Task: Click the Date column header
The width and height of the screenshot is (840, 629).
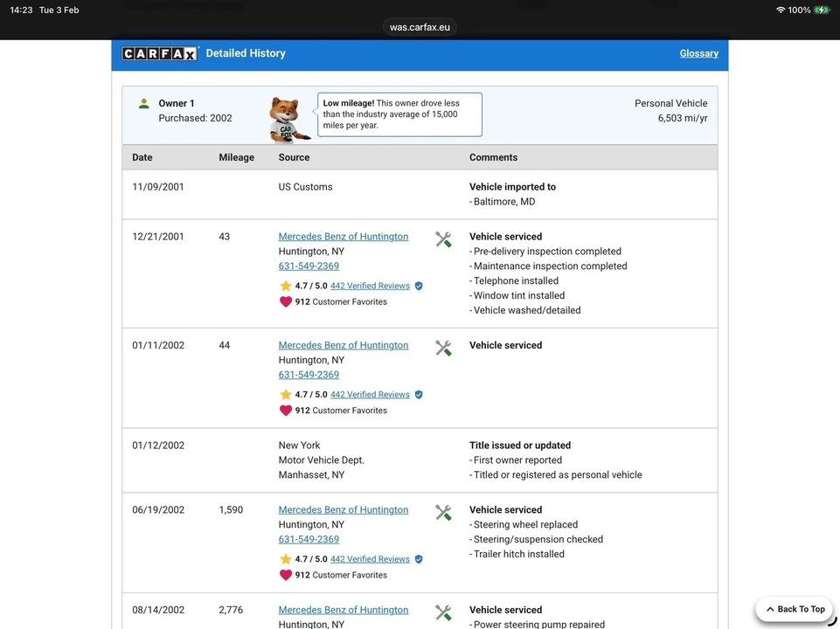Action: click(x=142, y=157)
